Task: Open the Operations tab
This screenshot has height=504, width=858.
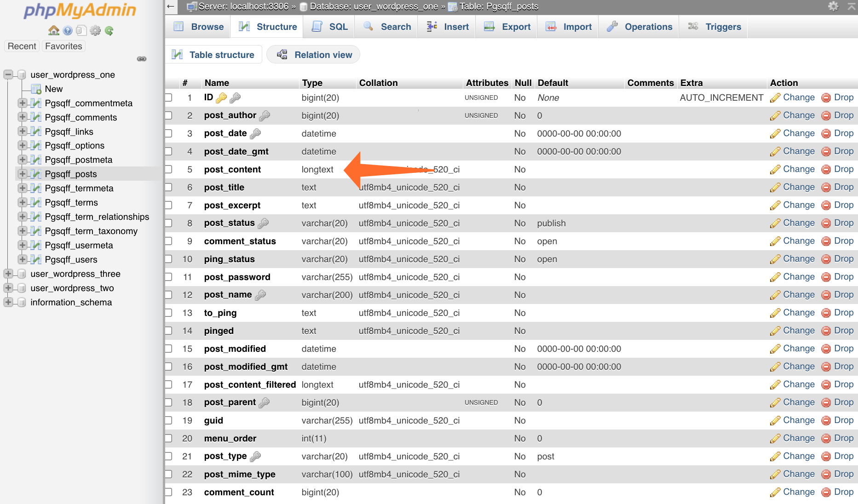Action: pos(639,27)
